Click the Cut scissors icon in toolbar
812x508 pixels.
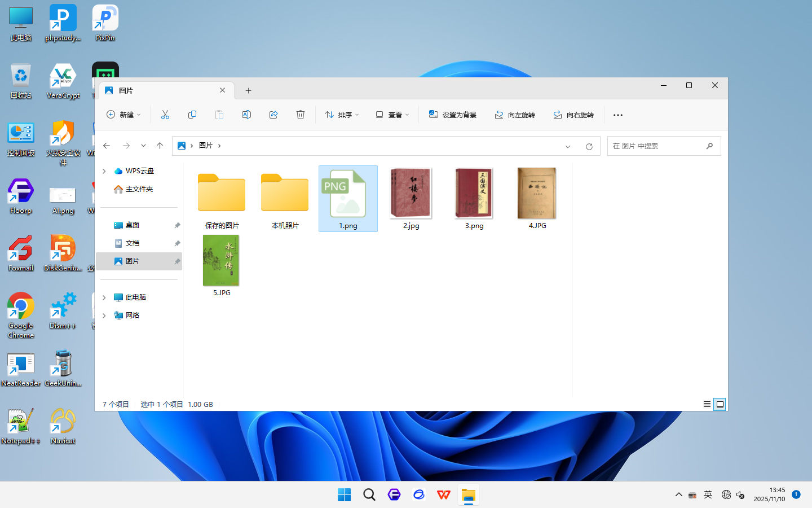[165, 115]
